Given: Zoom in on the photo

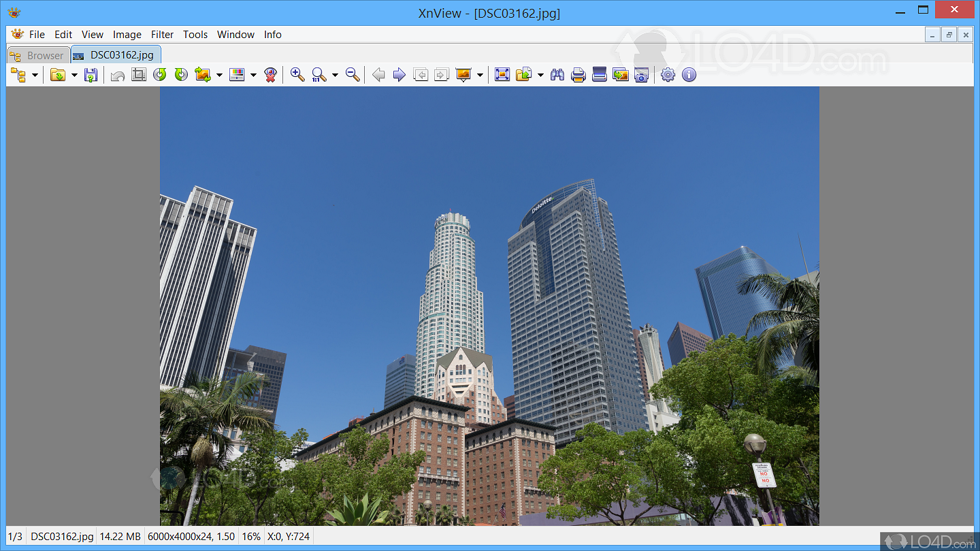Looking at the screenshot, I should click(x=297, y=75).
